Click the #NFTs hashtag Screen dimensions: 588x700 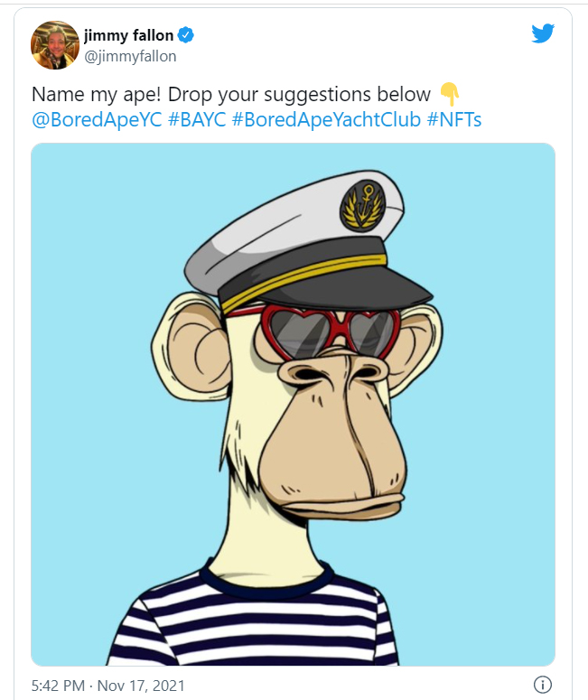[x=455, y=119]
